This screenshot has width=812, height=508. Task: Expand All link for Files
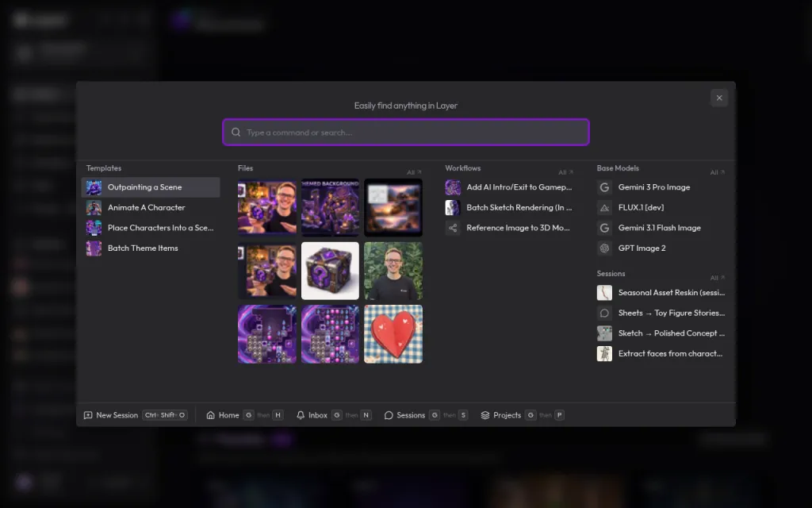point(414,172)
